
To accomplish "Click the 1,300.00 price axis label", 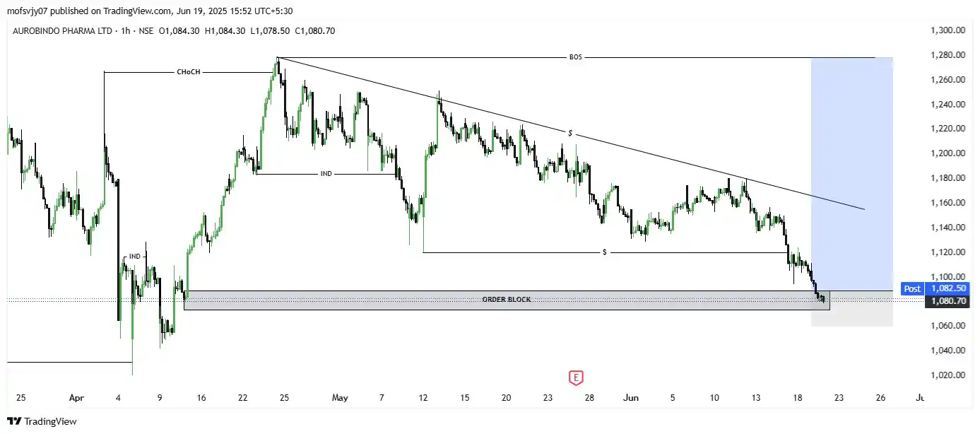I will [x=948, y=30].
